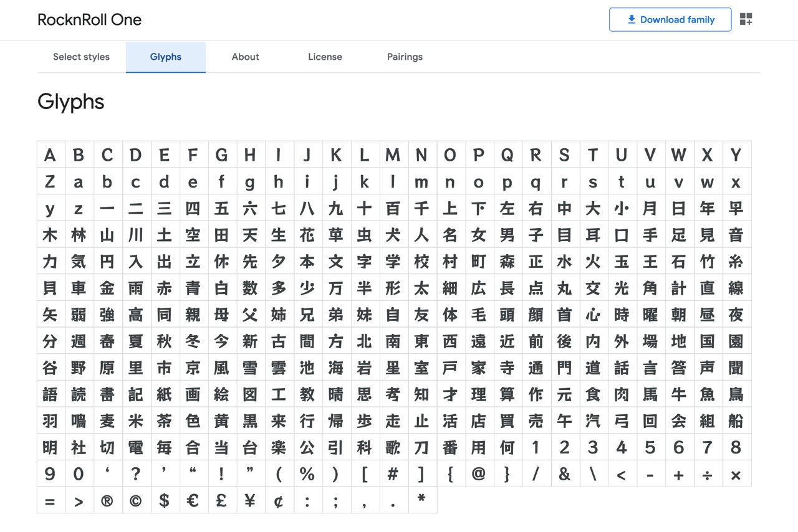
Task: Go to the About tab
Action: point(245,57)
